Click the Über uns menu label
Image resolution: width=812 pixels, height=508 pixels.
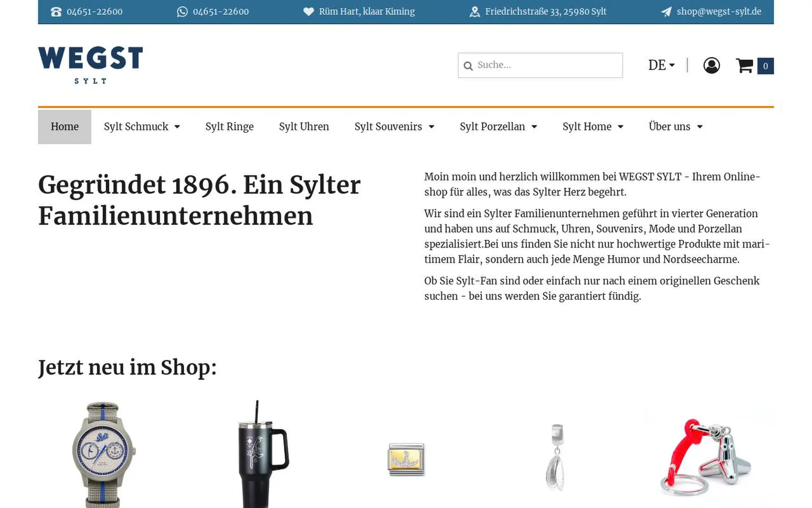tap(669, 127)
